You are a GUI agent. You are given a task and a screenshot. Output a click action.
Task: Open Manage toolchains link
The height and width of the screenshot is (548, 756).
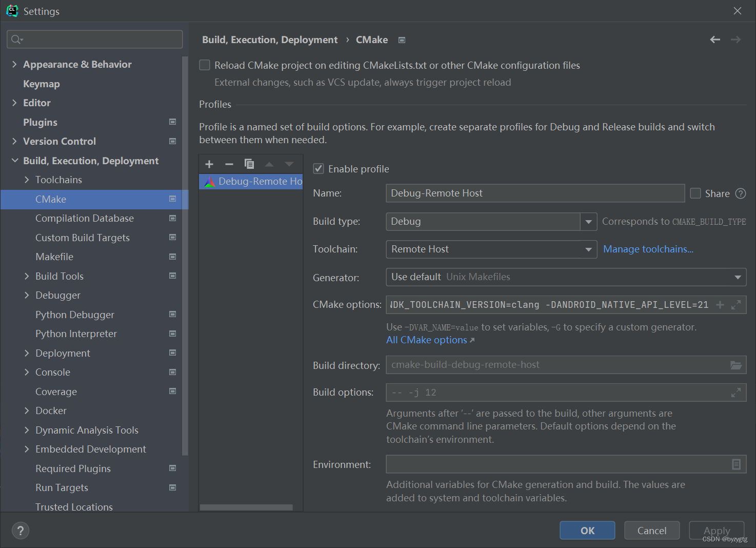coord(648,249)
